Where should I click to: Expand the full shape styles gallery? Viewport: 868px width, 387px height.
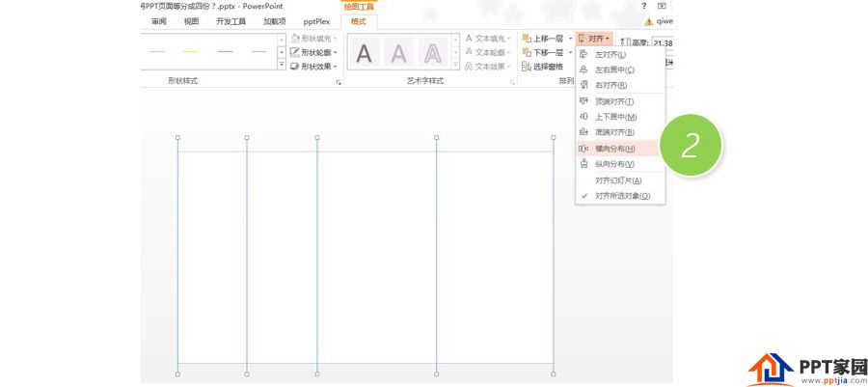coord(282,65)
